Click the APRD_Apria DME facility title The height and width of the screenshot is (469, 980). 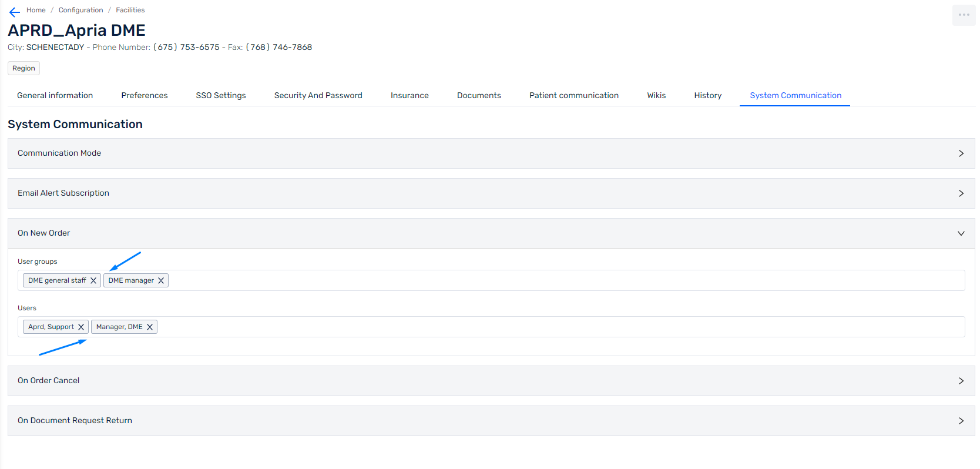click(x=76, y=30)
